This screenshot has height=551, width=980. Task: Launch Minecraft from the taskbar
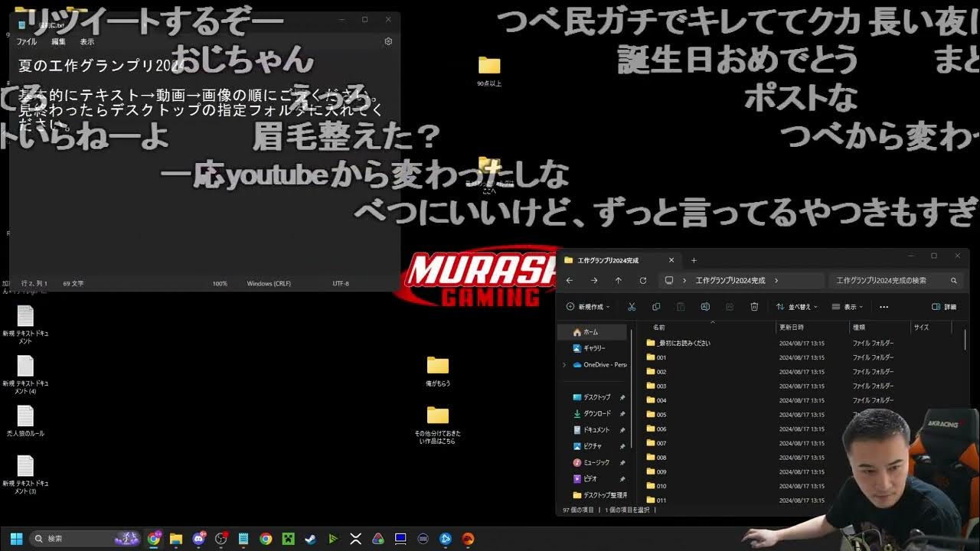288,539
